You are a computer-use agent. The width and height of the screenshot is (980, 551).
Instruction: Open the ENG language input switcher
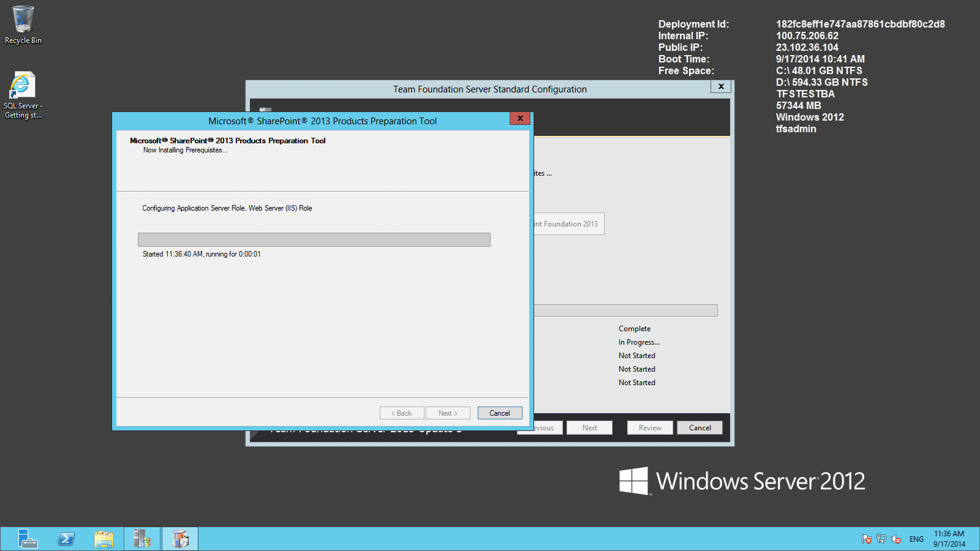pos(916,539)
